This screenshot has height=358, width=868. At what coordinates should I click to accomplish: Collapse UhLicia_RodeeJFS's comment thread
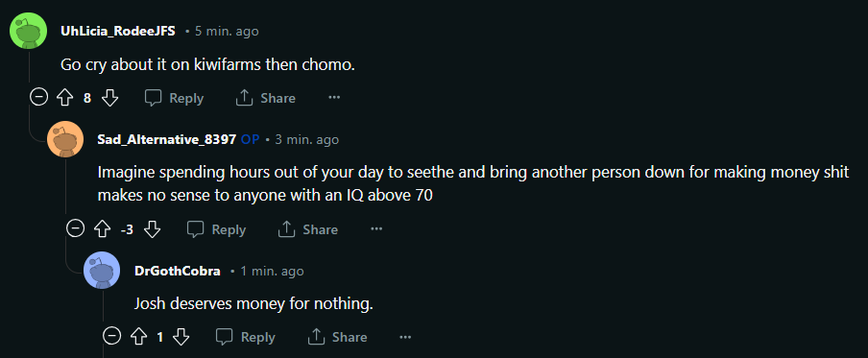(38, 98)
